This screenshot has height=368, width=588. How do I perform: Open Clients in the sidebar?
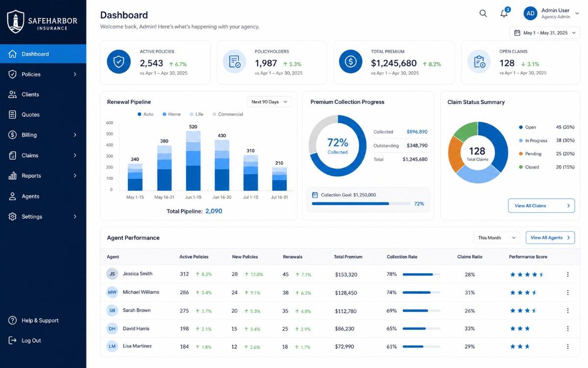(x=43, y=95)
